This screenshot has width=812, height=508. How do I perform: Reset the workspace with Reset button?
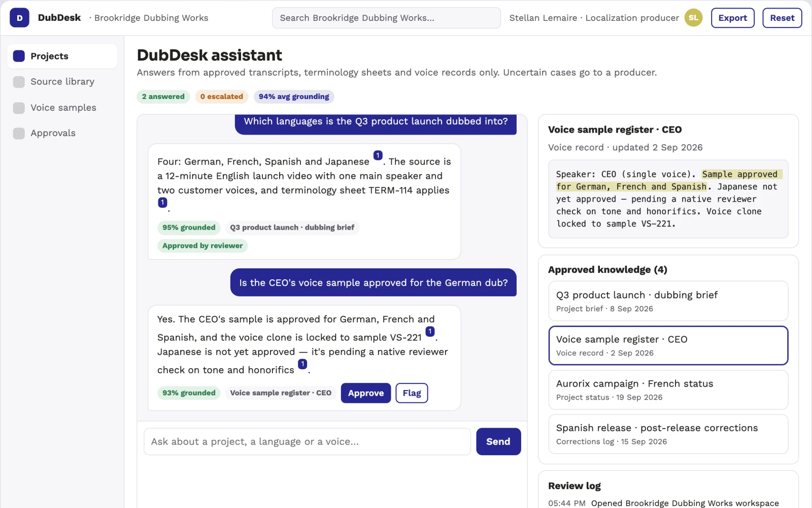point(782,18)
